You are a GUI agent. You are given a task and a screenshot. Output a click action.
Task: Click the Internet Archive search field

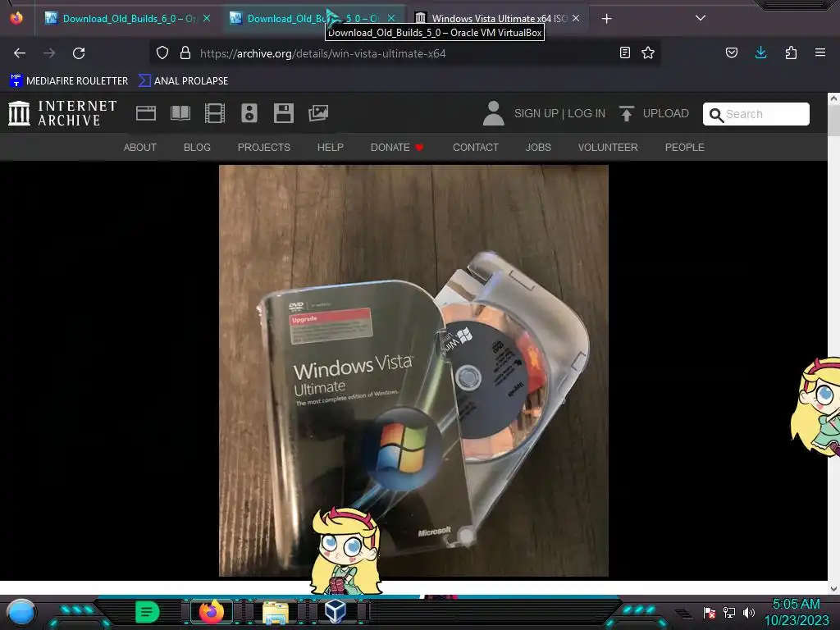pyautogui.click(x=756, y=114)
